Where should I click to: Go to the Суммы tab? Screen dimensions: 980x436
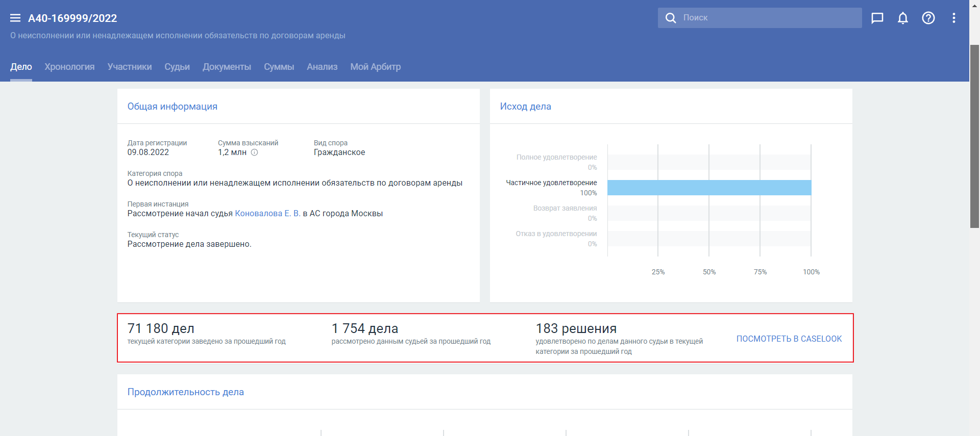pos(279,67)
